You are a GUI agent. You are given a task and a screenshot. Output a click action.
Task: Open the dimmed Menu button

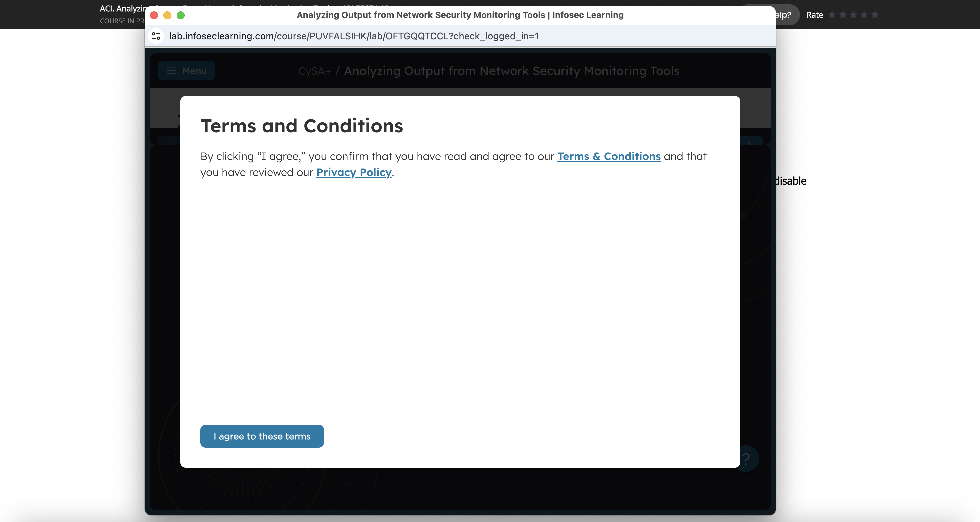[x=186, y=71]
